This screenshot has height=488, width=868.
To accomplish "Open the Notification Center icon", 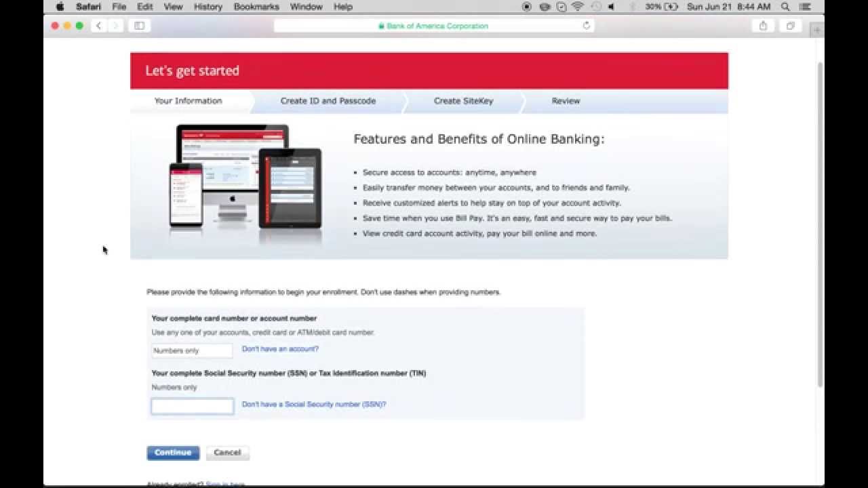I will 806,7.
